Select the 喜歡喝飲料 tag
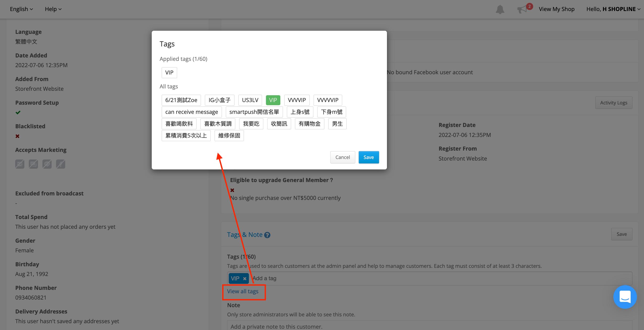The height and width of the screenshot is (330, 644). point(179,124)
